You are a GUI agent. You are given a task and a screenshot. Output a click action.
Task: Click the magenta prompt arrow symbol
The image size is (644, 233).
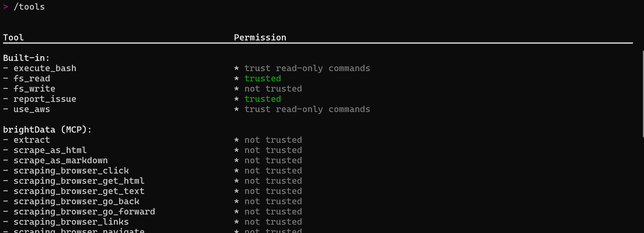pyautogui.click(x=6, y=7)
